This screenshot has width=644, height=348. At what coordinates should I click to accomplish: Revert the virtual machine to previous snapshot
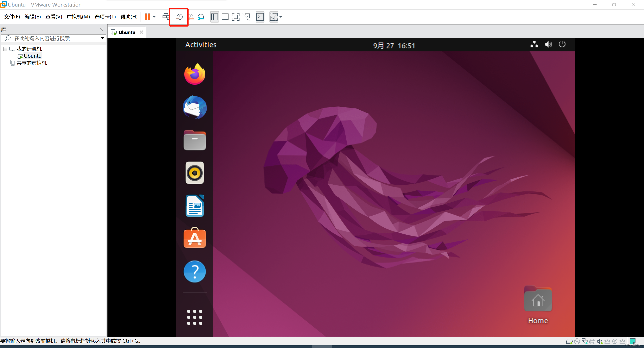191,17
